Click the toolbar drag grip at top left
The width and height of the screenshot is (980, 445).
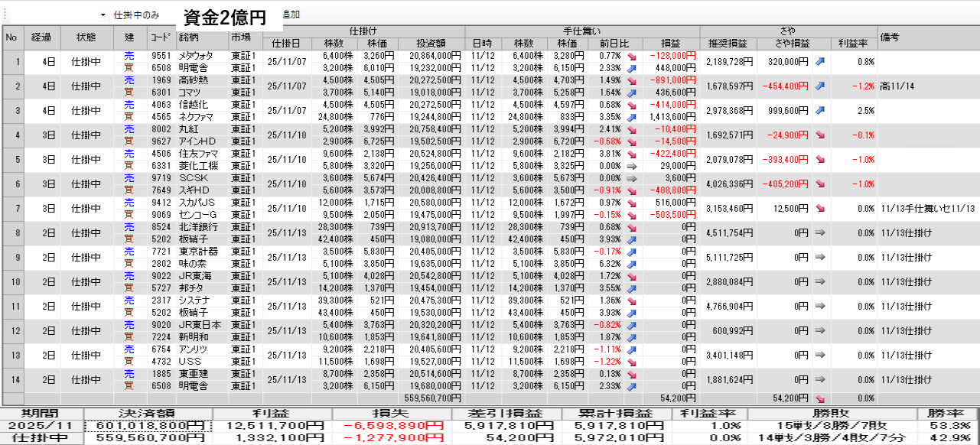pos(3,15)
